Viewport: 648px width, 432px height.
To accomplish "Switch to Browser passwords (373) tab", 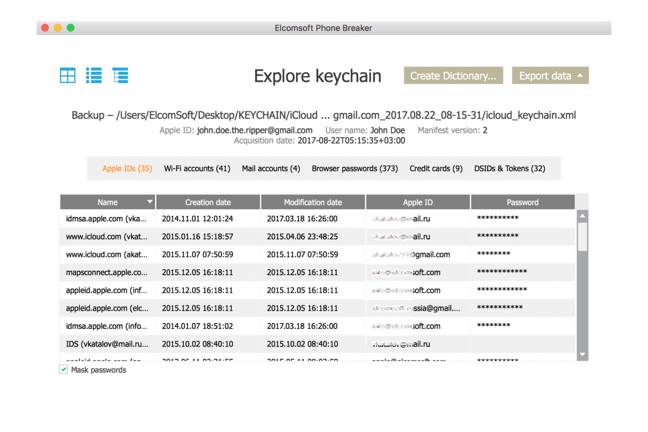I will pyautogui.click(x=355, y=169).
